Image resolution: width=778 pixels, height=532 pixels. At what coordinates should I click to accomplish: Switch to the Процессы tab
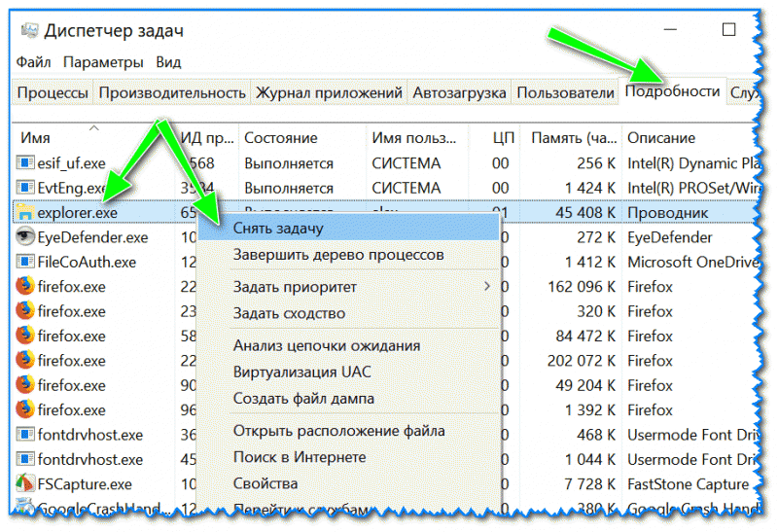tap(53, 92)
